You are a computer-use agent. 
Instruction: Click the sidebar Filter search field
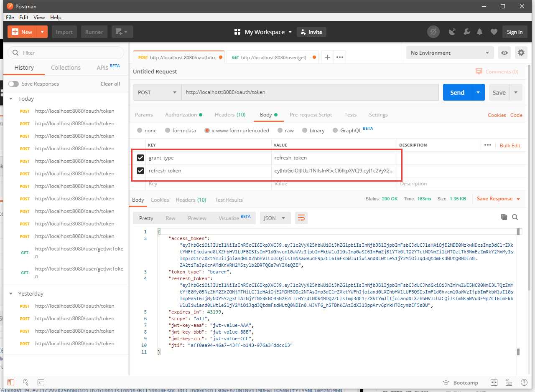coord(66,53)
